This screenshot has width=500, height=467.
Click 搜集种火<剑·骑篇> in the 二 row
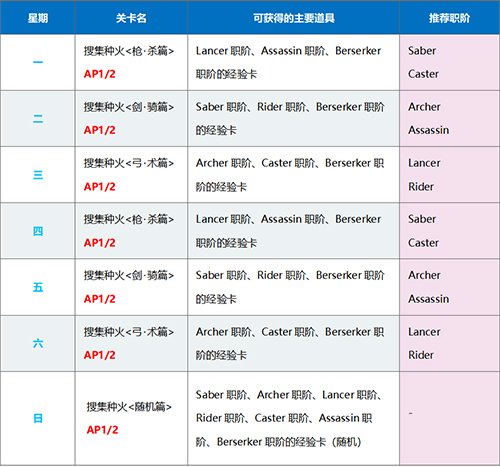coord(129,107)
